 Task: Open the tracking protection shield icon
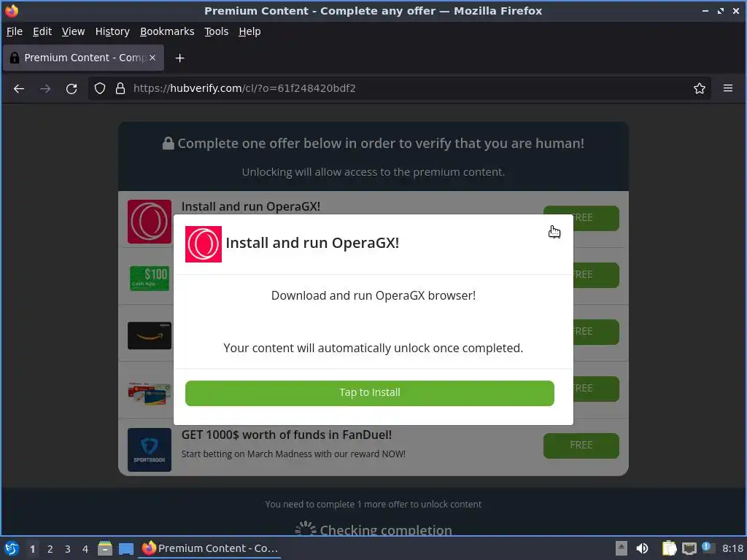99,88
